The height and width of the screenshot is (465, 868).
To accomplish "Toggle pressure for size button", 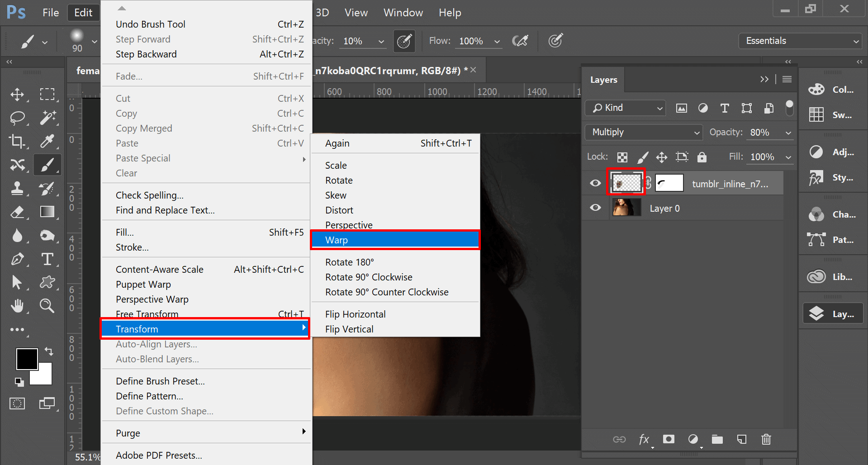I will 555,41.
